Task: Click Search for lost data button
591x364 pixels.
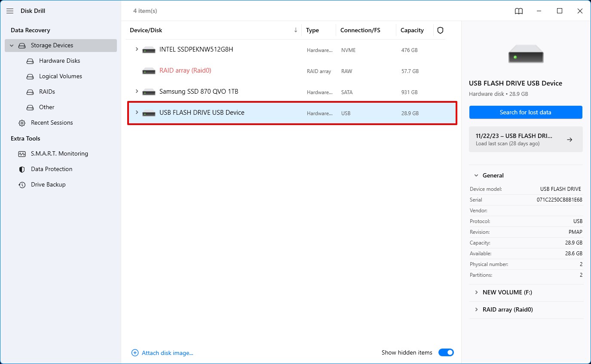Action: click(x=526, y=112)
